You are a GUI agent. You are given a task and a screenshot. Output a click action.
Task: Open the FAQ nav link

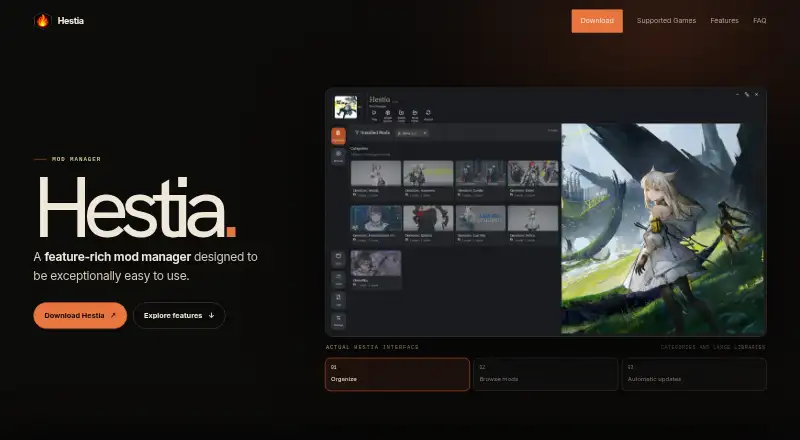[x=760, y=21]
